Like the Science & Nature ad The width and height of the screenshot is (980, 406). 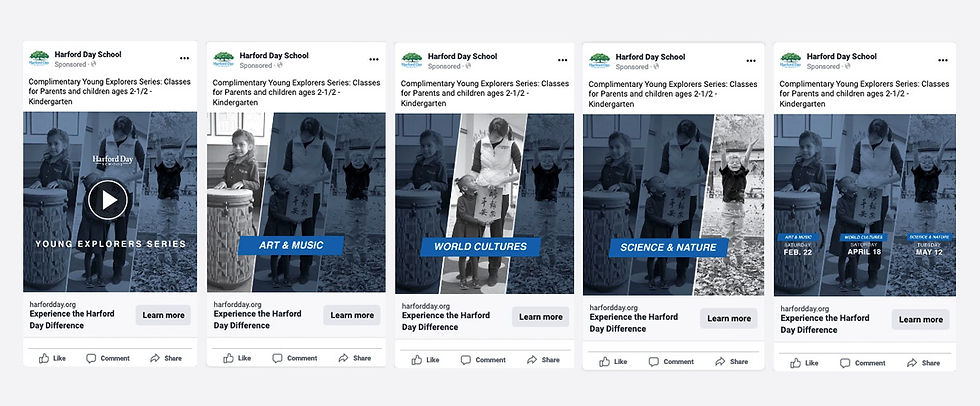(613, 362)
